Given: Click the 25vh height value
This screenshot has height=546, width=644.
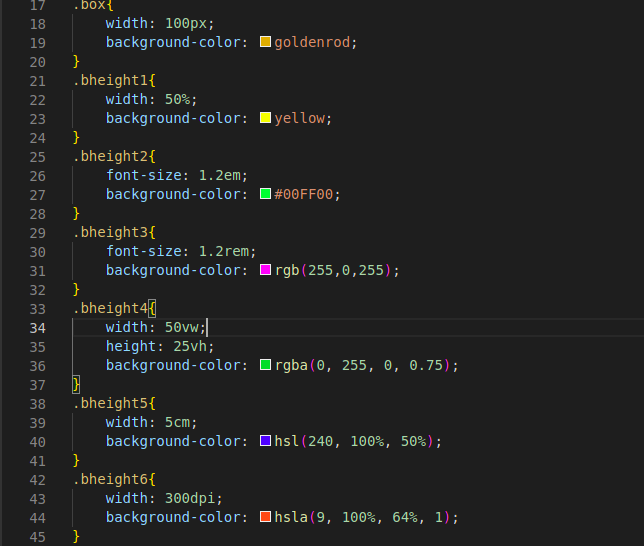Looking at the screenshot, I should point(190,346).
